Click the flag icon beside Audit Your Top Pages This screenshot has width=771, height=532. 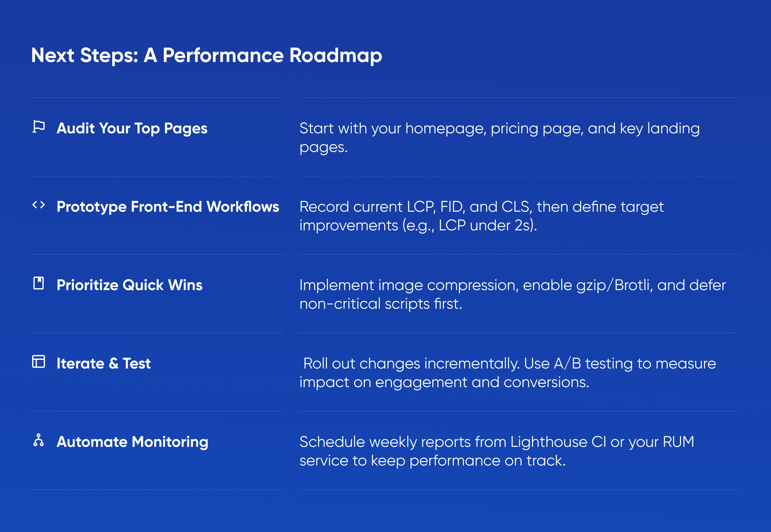pyautogui.click(x=39, y=126)
